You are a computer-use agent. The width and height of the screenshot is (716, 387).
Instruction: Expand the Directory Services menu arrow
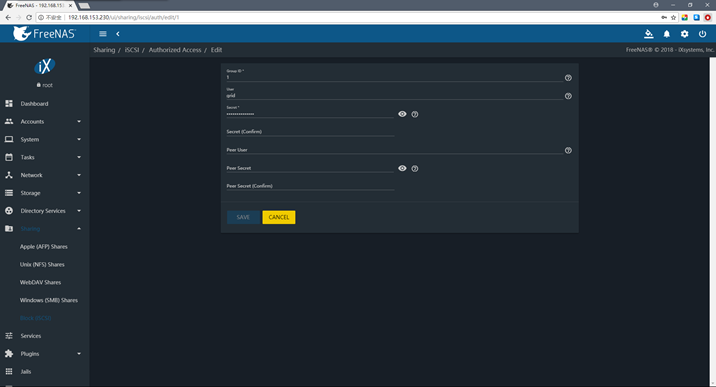79,211
